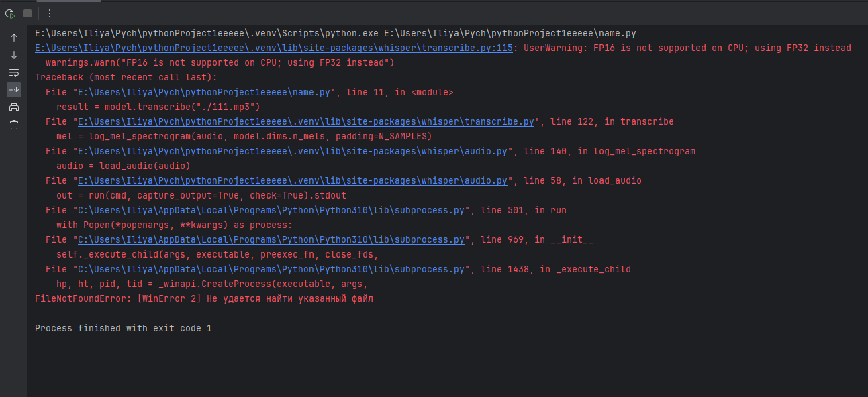Image resolution: width=868 pixels, height=397 pixels.
Task: Stop the running process
Action: [28, 13]
